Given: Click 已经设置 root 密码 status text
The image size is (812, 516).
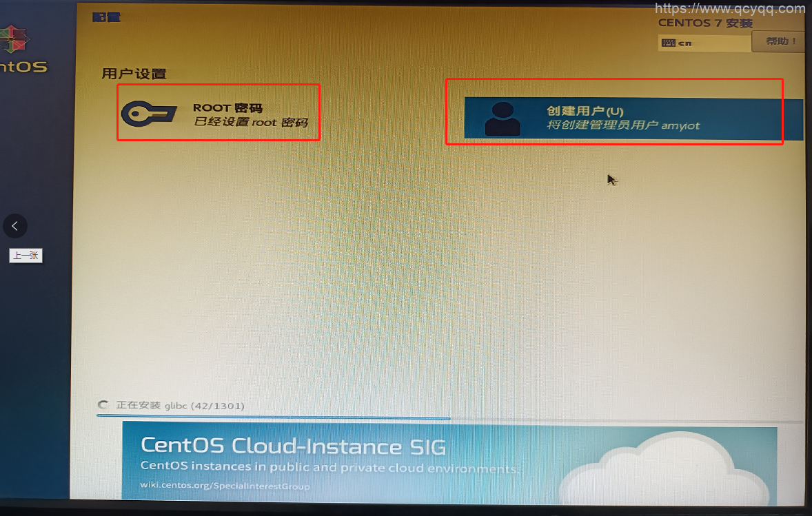Looking at the screenshot, I should click(x=250, y=123).
